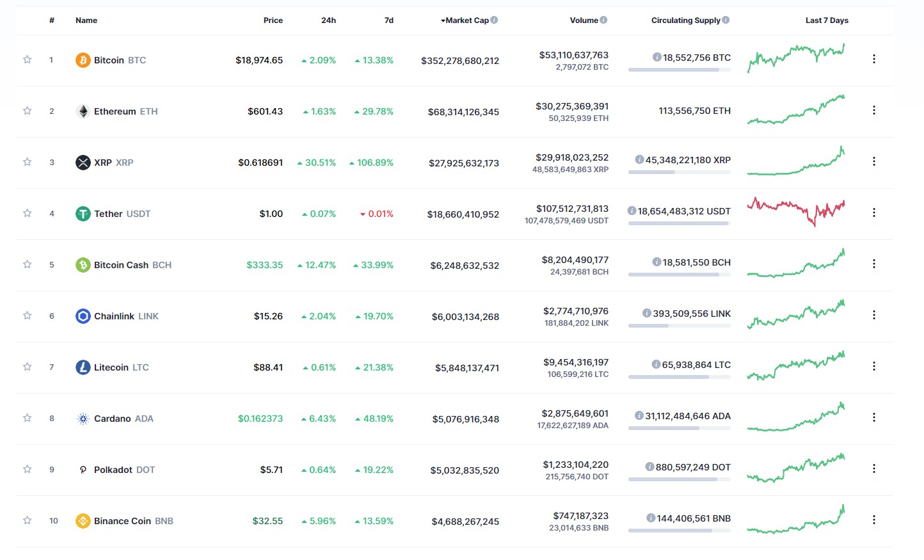Star Tether to add to watchlist
The width and height of the screenshot is (924, 560).
(x=28, y=213)
